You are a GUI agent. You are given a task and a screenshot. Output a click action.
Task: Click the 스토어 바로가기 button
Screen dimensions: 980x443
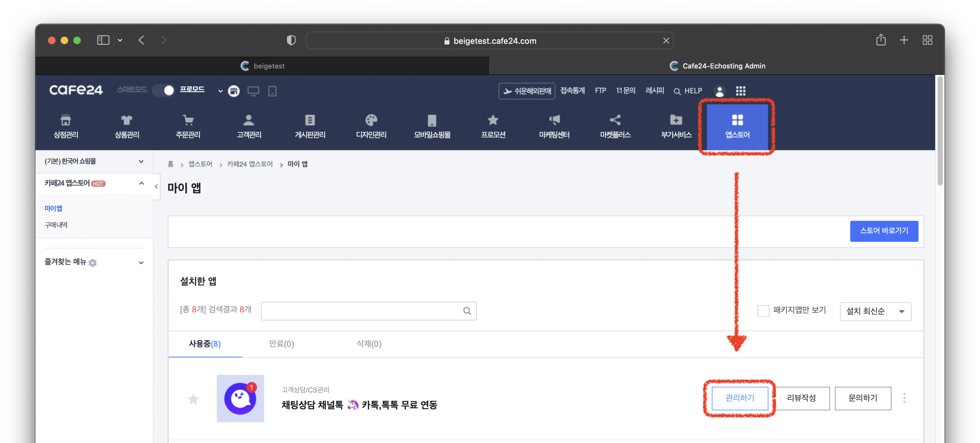883,231
